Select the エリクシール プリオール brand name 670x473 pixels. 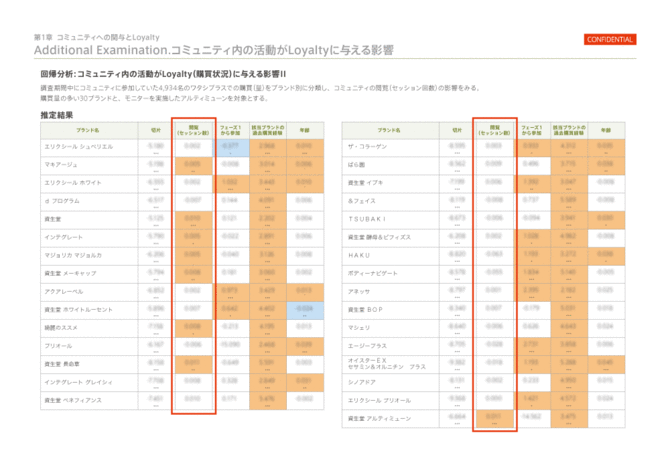(x=379, y=400)
